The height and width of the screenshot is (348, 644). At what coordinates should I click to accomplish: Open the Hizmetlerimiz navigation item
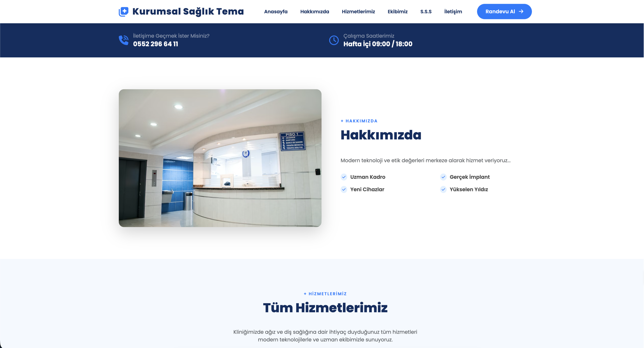point(359,11)
